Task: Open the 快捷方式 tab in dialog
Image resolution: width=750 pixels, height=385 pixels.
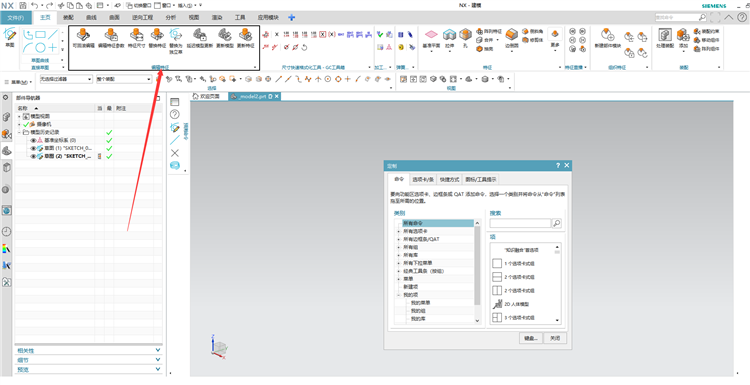Action: point(449,179)
